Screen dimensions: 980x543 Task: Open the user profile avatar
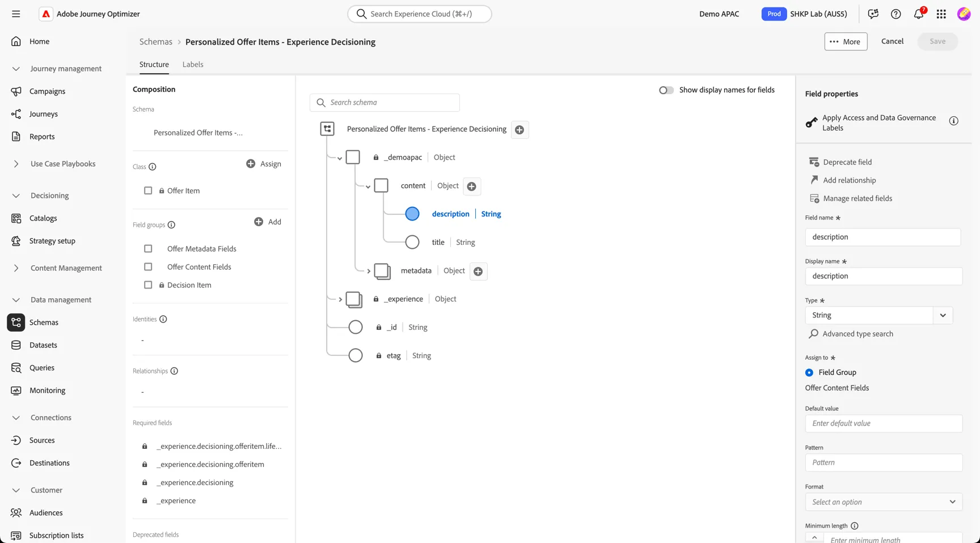964,14
